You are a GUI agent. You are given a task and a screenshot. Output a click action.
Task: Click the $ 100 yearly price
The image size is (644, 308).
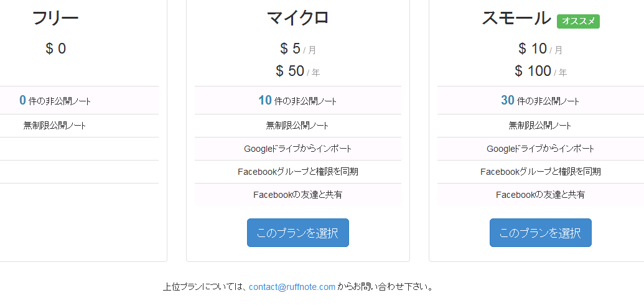click(x=533, y=71)
